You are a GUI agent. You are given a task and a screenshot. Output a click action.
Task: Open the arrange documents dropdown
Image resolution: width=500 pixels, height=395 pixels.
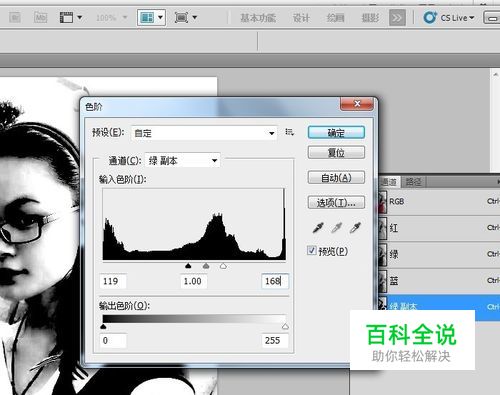160,17
